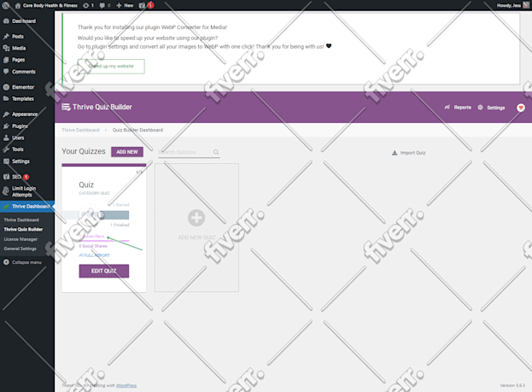Click ADD NEW quiz button

[x=127, y=152]
